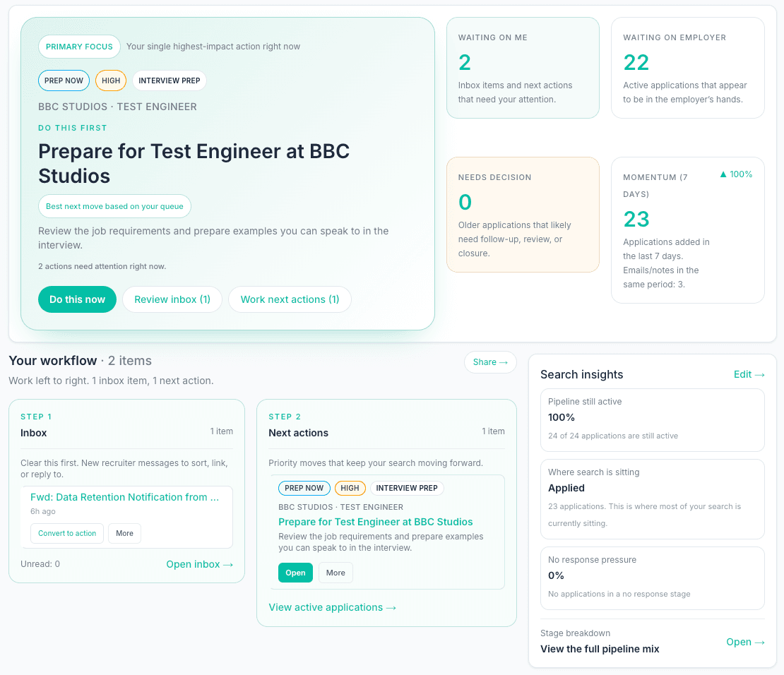
Task: Follow the Open inbox link
Action: [199, 564]
